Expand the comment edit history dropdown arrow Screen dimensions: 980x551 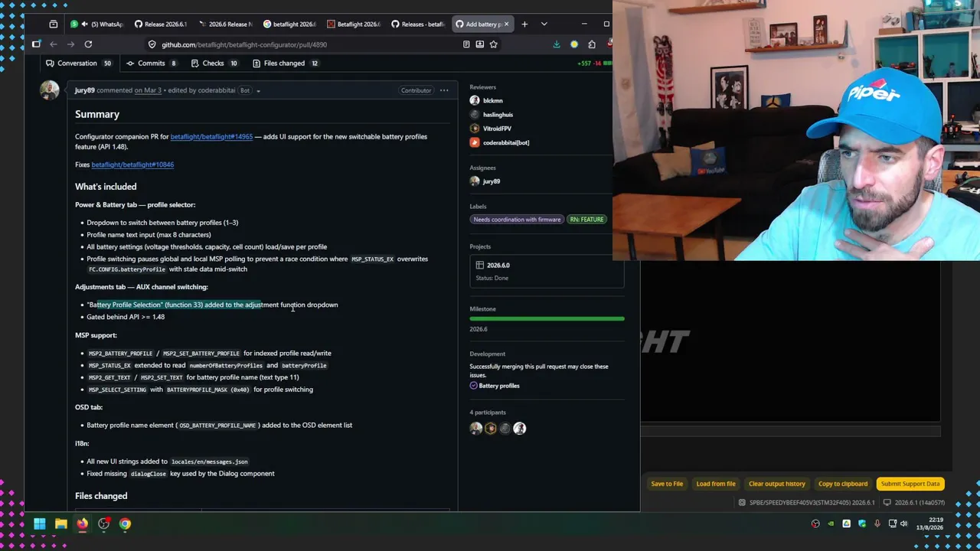pos(258,91)
